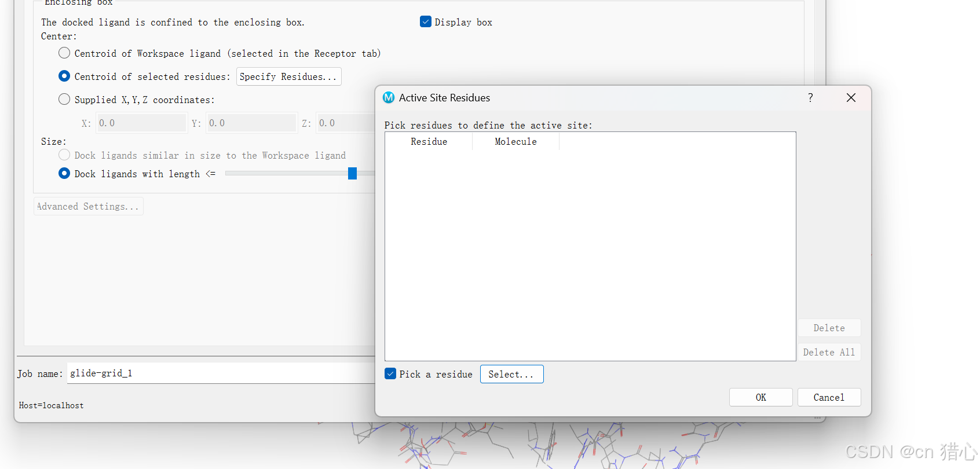Click the Job name field
Viewport: 980px width, 469px height.
coord(221,373)
